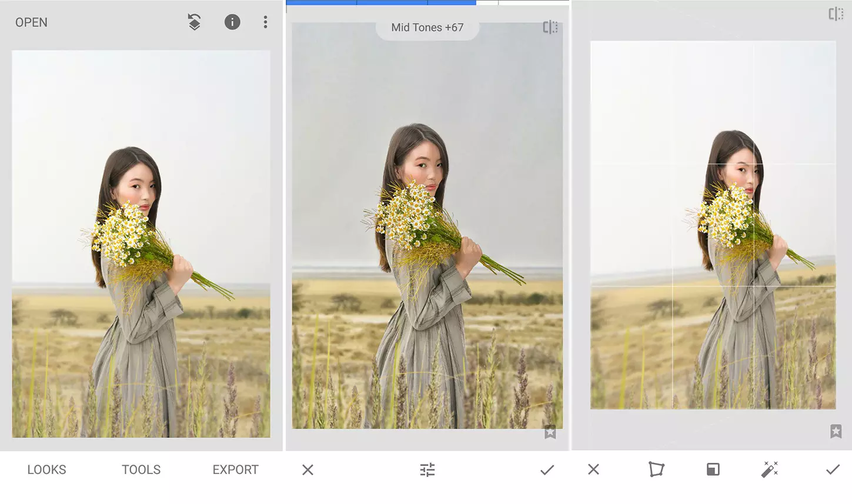
Task: Tap the bookmark star in Mid Tones screen
Action: tap(550, 433)
